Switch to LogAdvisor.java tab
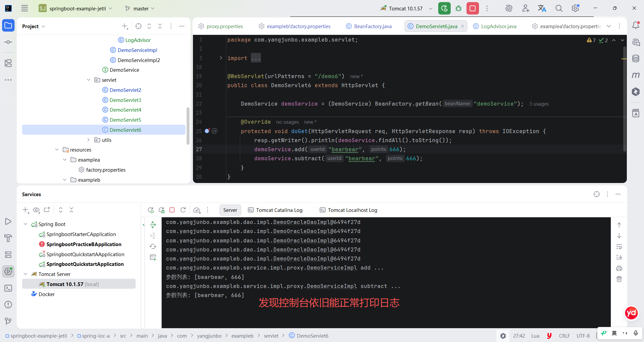644x342 pixels. pos(495,26)
